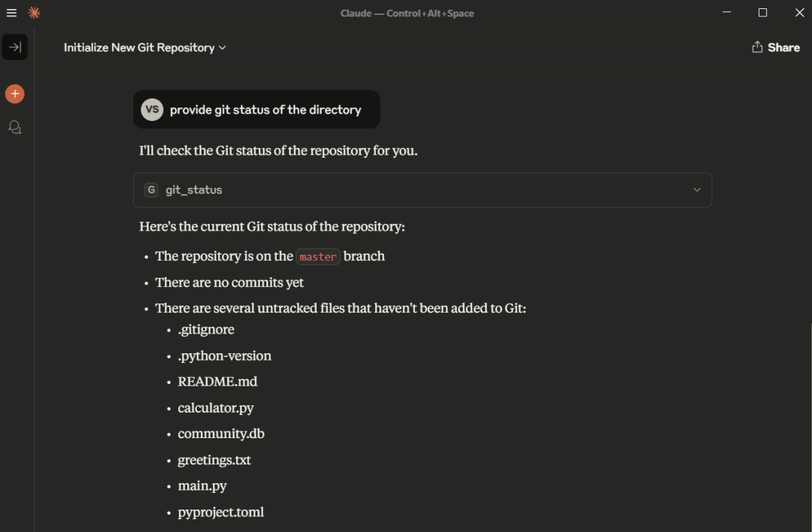This screenshot has height=532, width=812.
Task: Close the Claude window
Action: pos(799,13)
